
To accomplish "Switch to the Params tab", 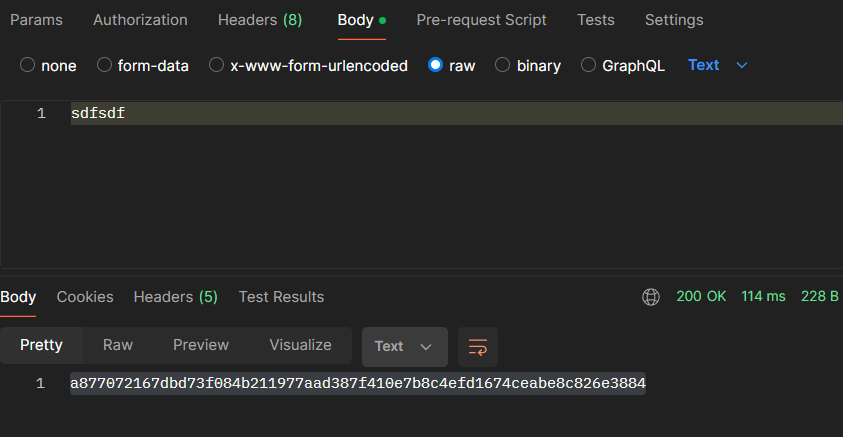I will [38, 20].
